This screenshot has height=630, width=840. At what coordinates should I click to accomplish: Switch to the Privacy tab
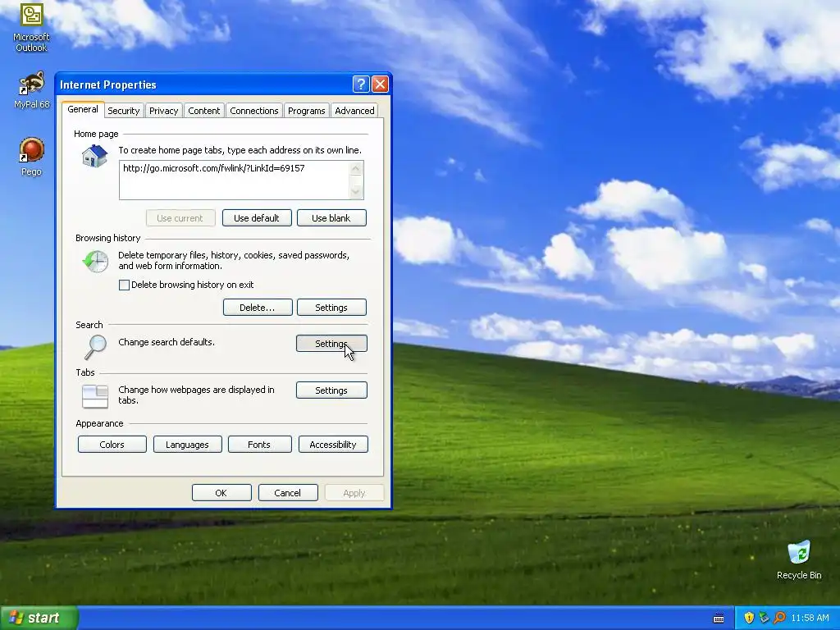(163, 111)
